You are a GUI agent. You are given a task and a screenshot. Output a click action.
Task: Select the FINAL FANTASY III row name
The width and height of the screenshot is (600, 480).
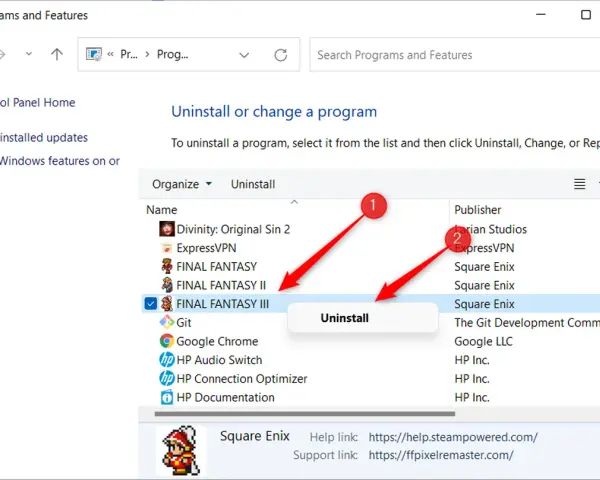[223, 304]
